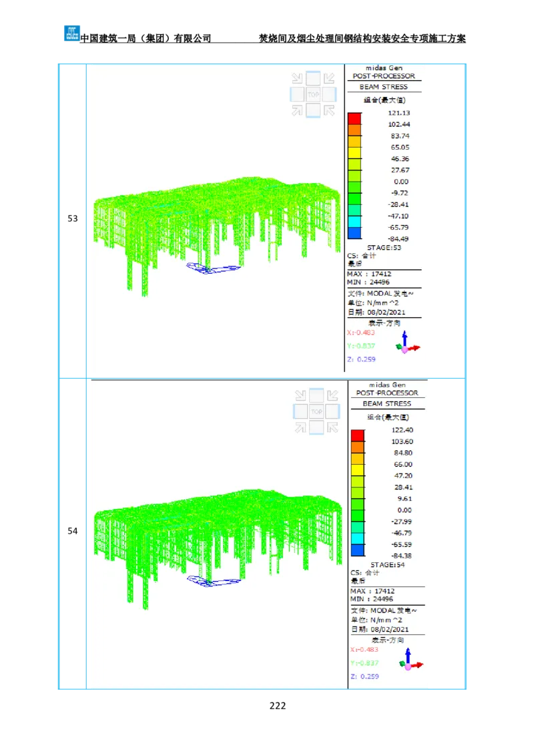Select right face square in lower view navigator

[x=332, y=411]
